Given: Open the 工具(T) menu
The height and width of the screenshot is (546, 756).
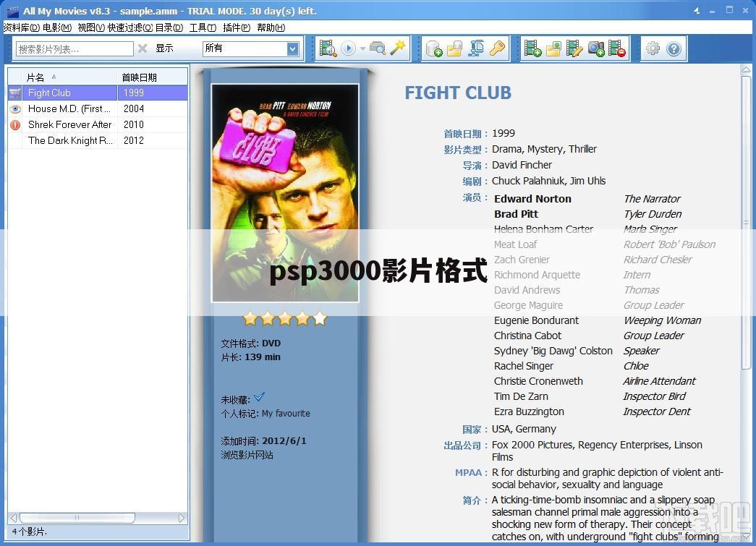Looking at the screenshot, I should [x=203, y=27].
